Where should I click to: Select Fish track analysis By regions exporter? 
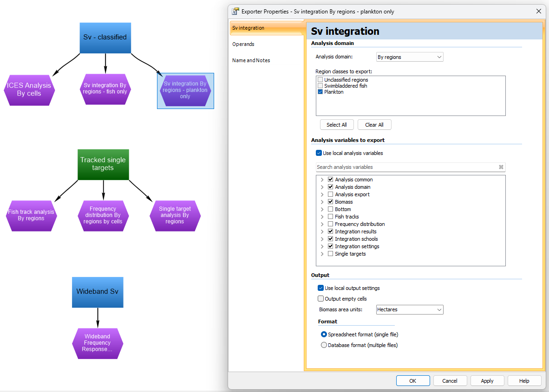(x=31, y=215)
